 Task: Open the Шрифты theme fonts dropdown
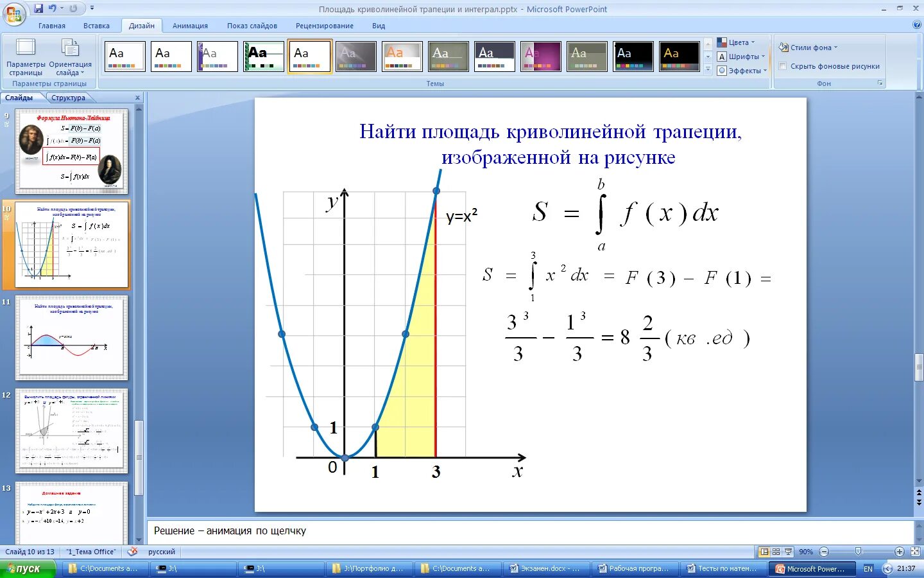tap(742, 57)
